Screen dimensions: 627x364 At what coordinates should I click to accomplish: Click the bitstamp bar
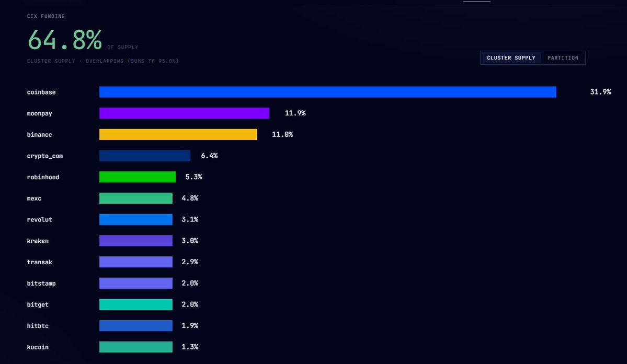pyautogui.click(x=135, y=283)
